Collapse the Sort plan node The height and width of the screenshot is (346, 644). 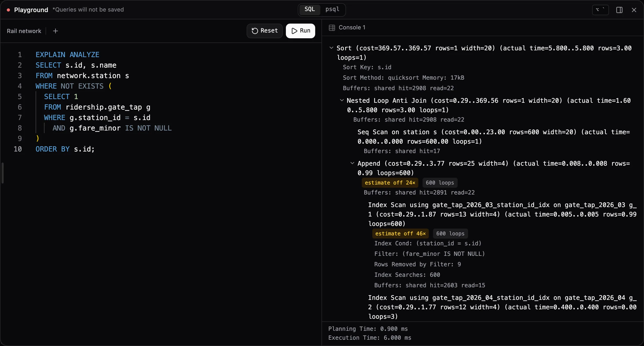331,48
